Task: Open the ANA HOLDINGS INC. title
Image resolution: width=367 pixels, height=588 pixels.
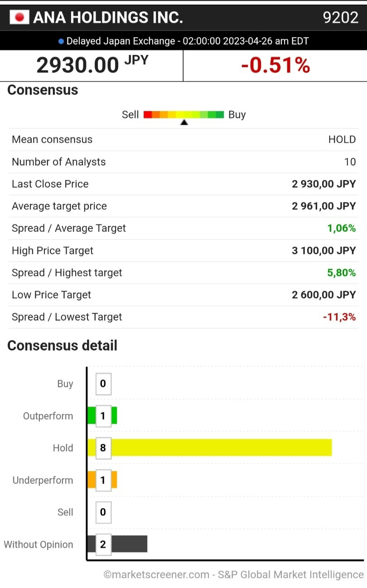Action: (x=108, y=17)
